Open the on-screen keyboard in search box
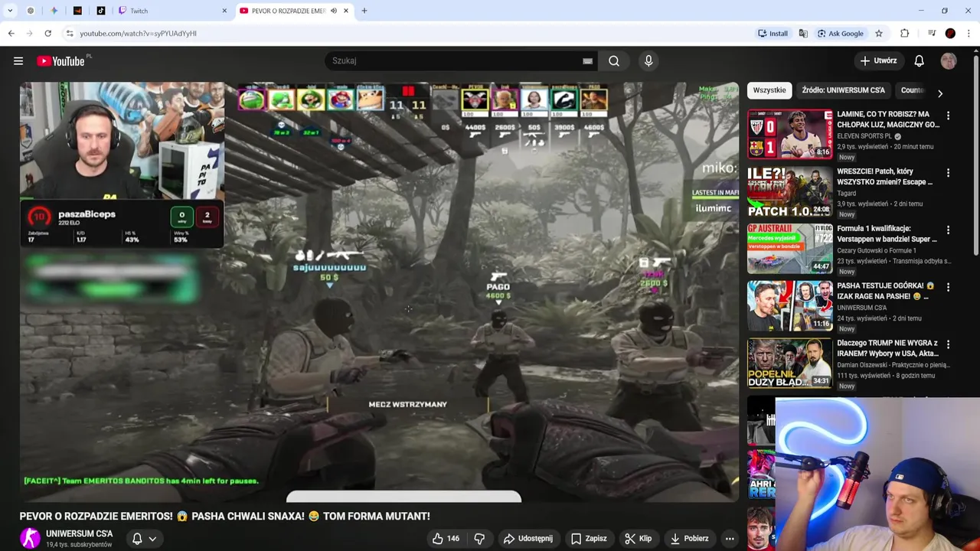The height and width of the screenshot is (551, 980). pos(587,61)
